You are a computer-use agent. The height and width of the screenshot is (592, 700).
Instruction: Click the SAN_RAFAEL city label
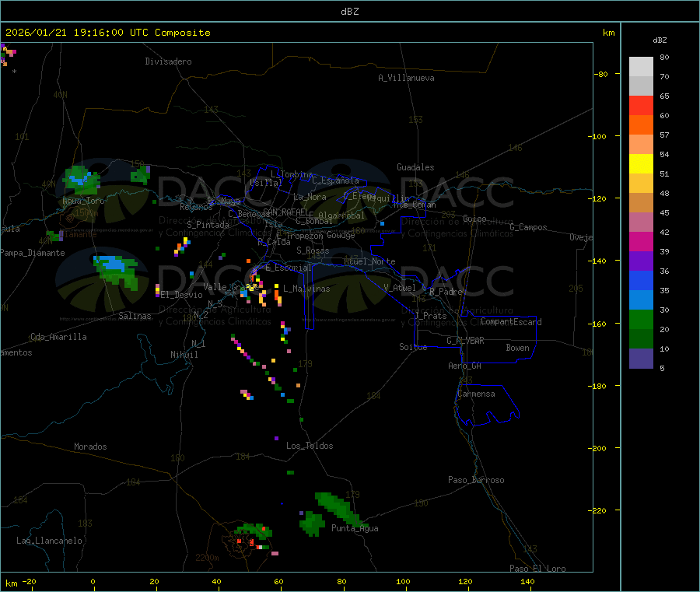[x=285, y=212]
